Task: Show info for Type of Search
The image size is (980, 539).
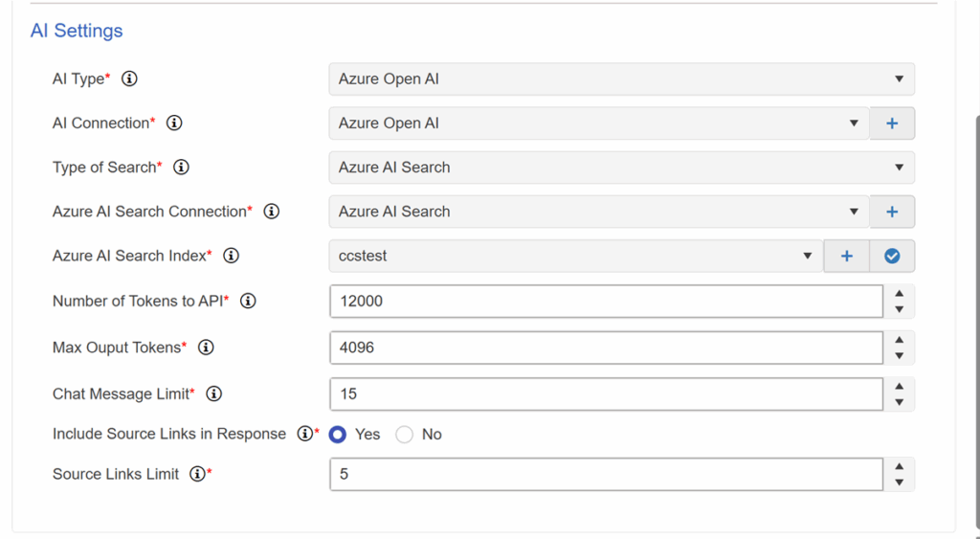Action: tap(181, 168)
